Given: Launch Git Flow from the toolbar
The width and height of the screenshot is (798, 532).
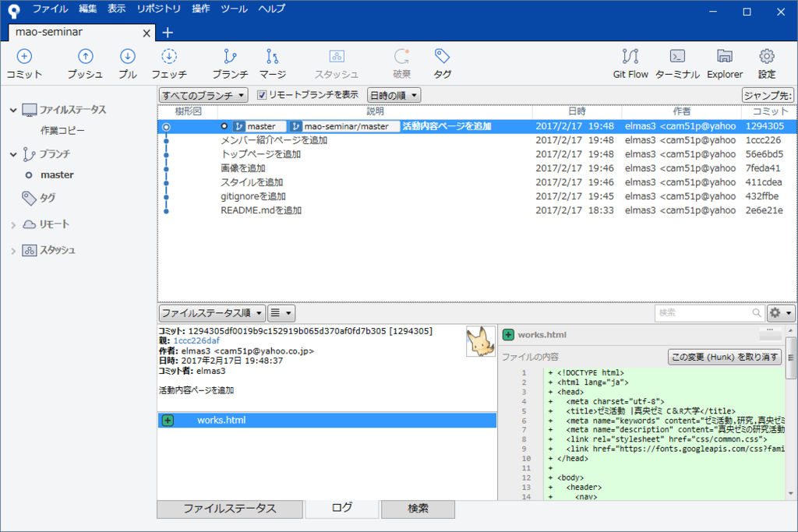Looking at the screenshot, I should coord(630,62).
